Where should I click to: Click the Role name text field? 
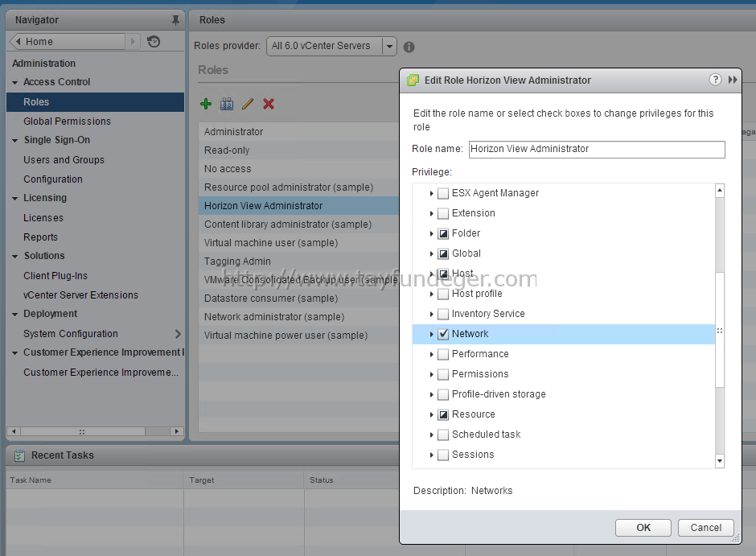click(597, 149)
